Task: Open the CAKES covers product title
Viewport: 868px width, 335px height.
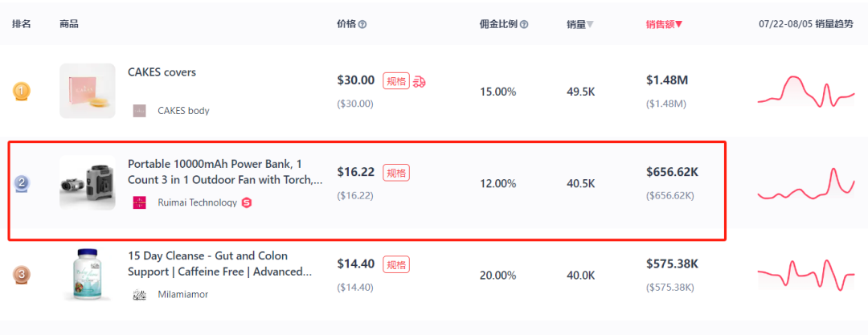Action: (162, 72)
